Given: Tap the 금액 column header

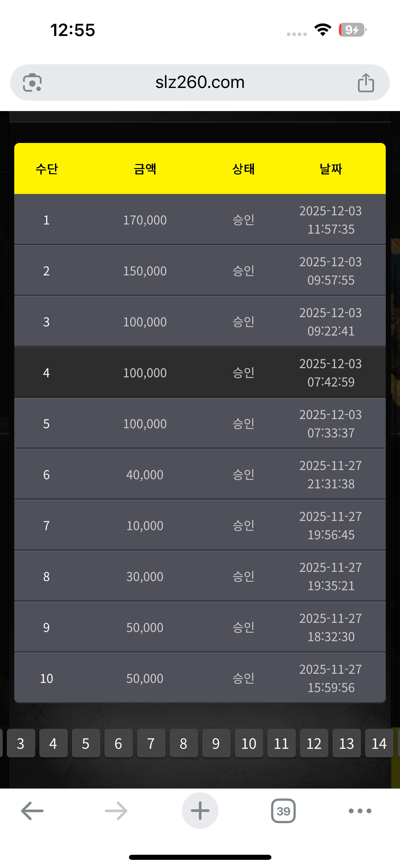Looking at the screenshot, I should tap(145, 169).
